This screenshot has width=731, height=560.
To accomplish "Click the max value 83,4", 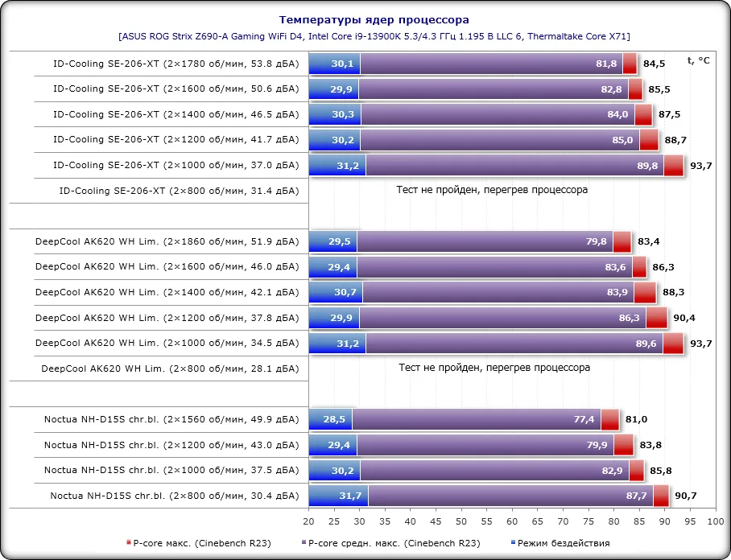I will (649, 242).
